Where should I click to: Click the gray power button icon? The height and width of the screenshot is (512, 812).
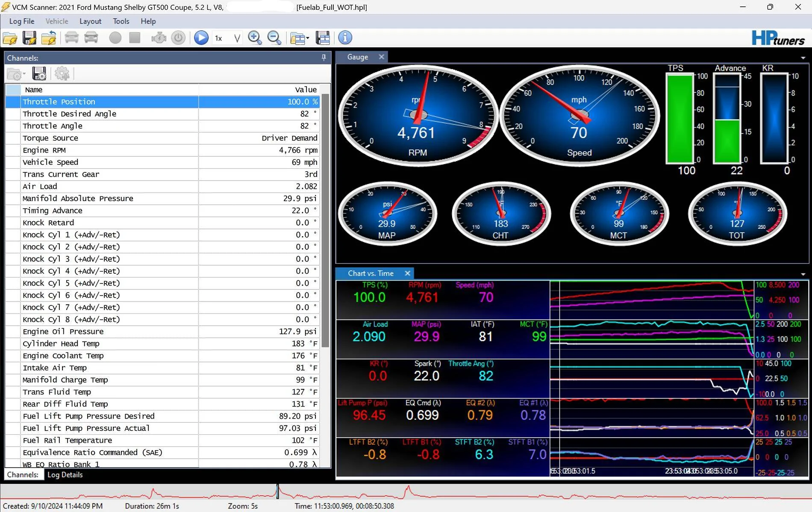(x=178, y=38)
